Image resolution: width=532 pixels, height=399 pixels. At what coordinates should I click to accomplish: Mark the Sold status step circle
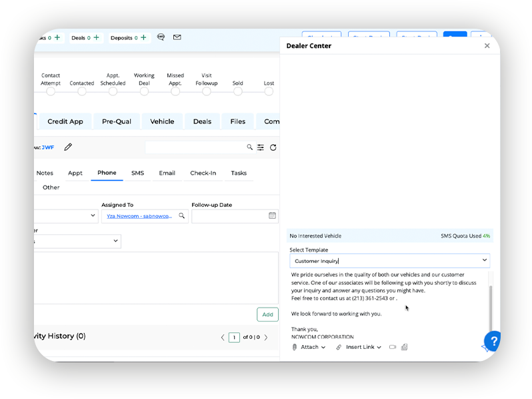[x=238, y=91]
